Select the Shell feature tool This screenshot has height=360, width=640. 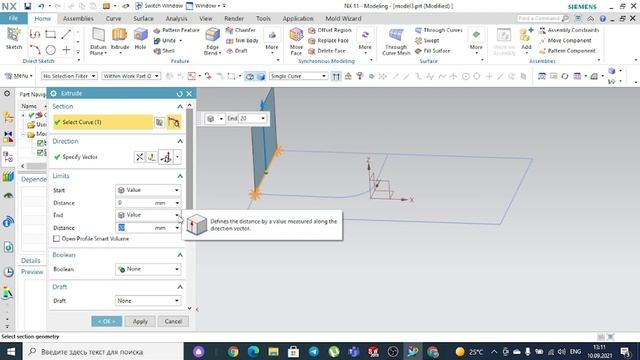(x=164, y=51)
